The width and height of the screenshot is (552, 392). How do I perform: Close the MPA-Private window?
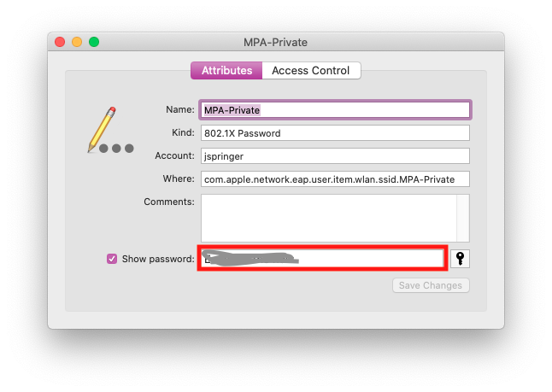click(60, 41)
